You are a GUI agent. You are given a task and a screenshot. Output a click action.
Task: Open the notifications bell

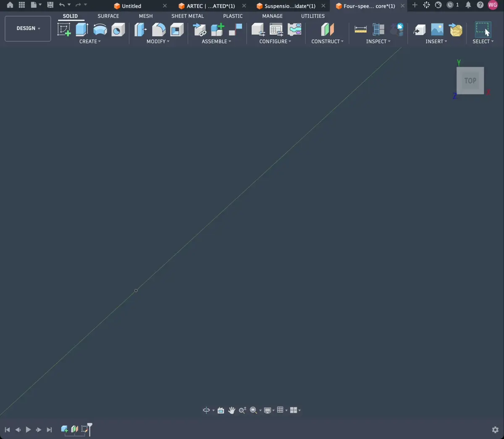468,5
